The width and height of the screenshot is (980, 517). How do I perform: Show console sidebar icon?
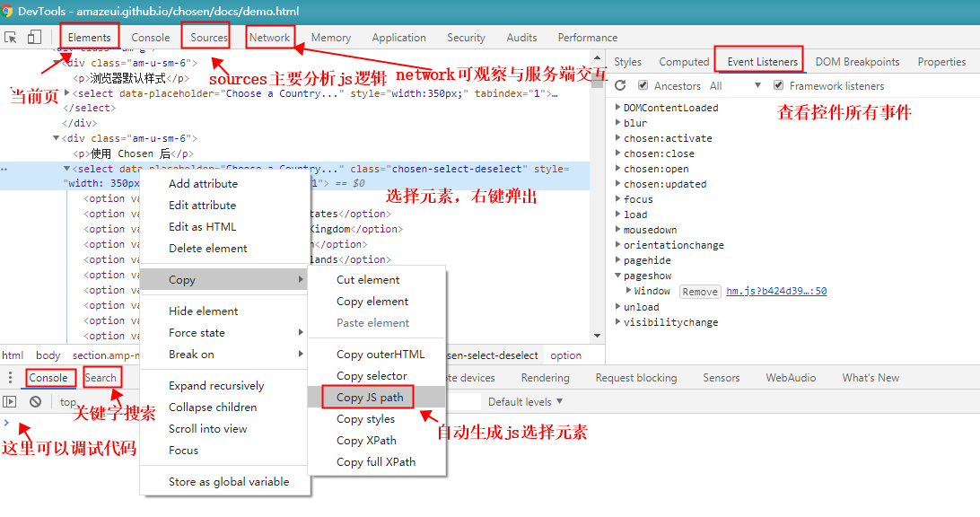coord(9,401)
